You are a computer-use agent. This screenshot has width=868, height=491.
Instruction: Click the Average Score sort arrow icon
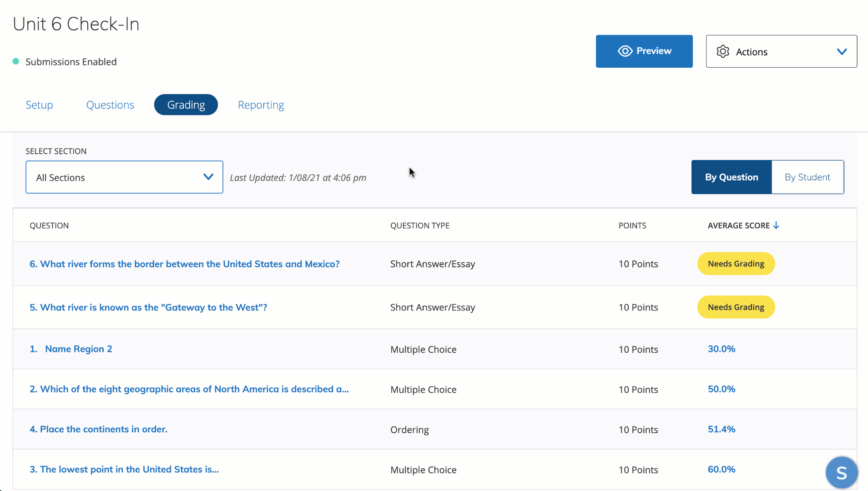pyautogui.click(x=776, y=225)
